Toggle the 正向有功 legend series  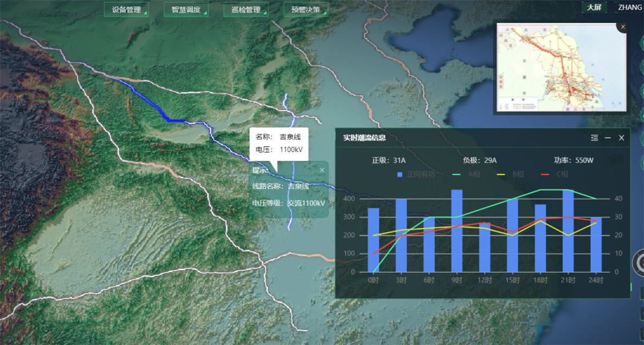(420, 174)
